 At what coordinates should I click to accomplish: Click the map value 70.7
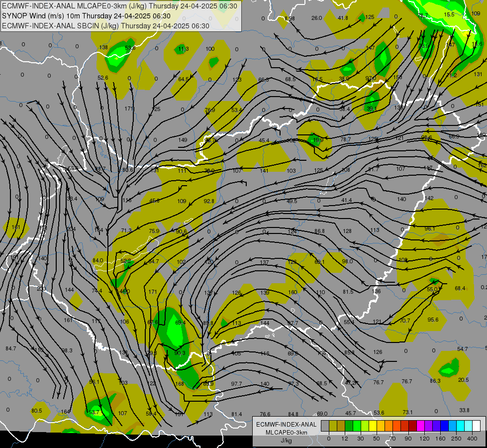(405, 321)
